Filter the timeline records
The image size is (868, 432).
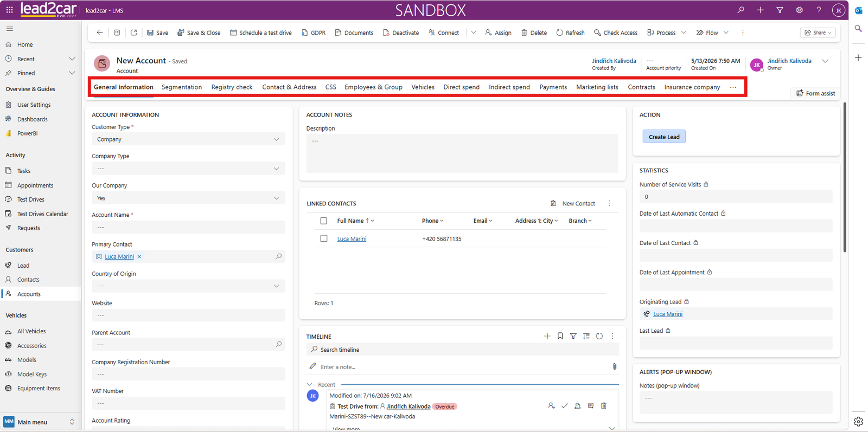pyautogui.click(x=573, y=336)
